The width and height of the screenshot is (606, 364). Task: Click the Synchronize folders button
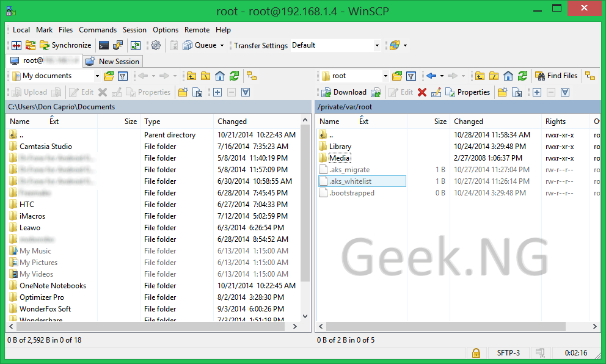(66, 46)
